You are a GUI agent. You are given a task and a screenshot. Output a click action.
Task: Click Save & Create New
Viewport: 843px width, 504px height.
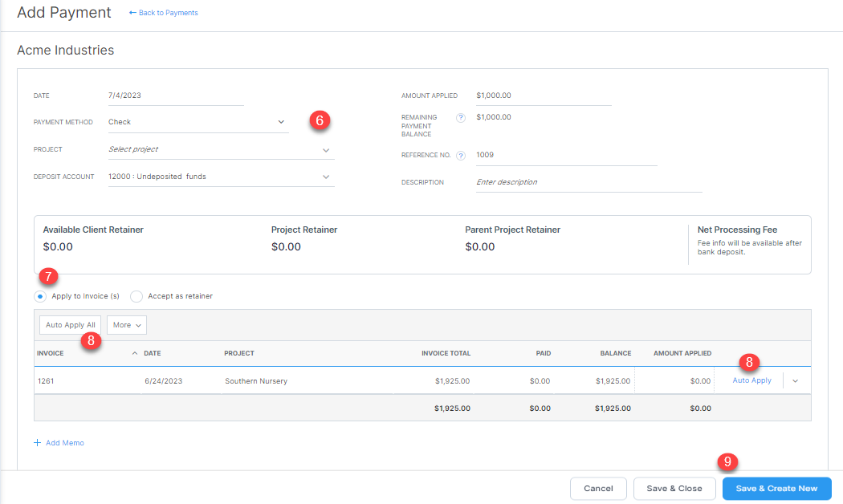pos(777,489)
